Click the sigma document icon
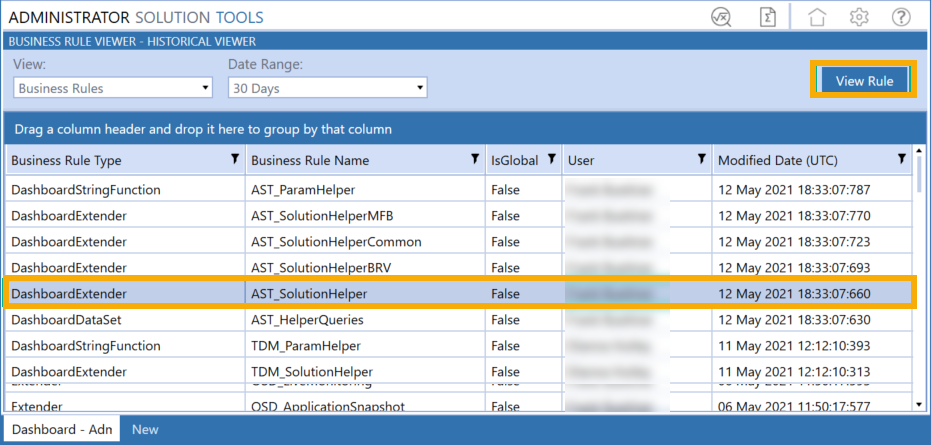 769,17
